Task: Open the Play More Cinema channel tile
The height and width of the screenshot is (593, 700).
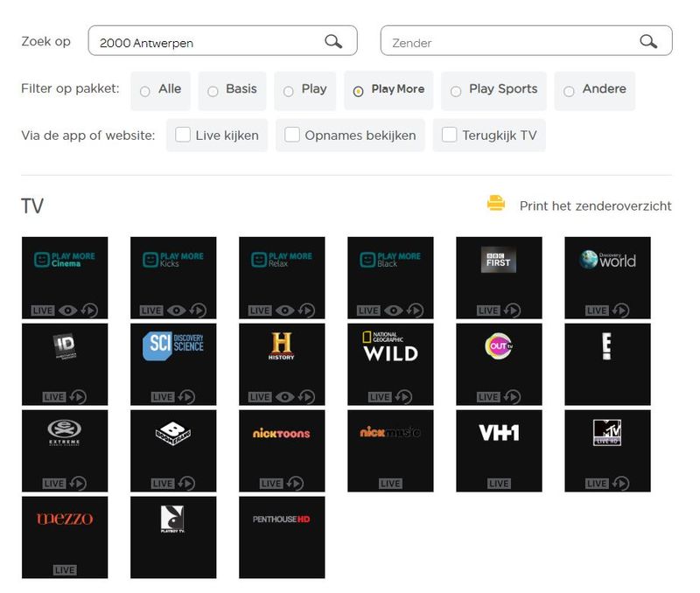Action: pyautogui.click(x=65, y=277)
